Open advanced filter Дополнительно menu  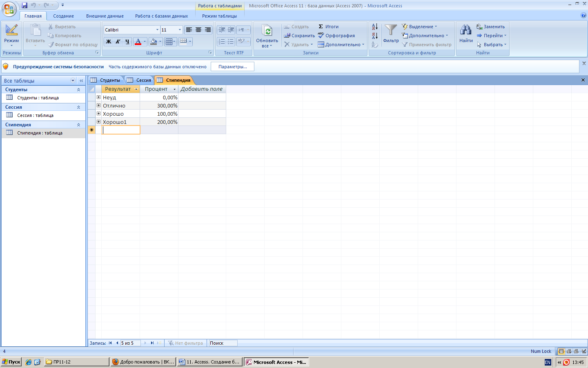425,36
